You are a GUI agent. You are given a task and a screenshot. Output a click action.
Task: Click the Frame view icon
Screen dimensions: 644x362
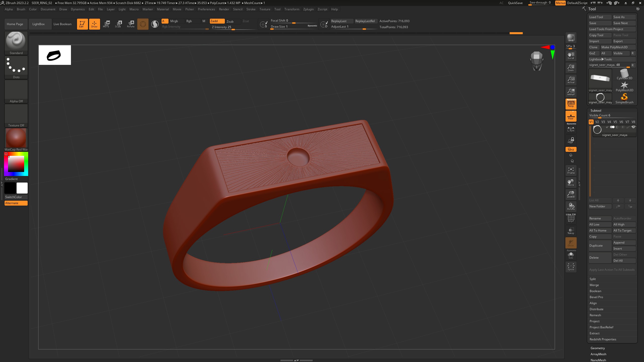[571, 170]
